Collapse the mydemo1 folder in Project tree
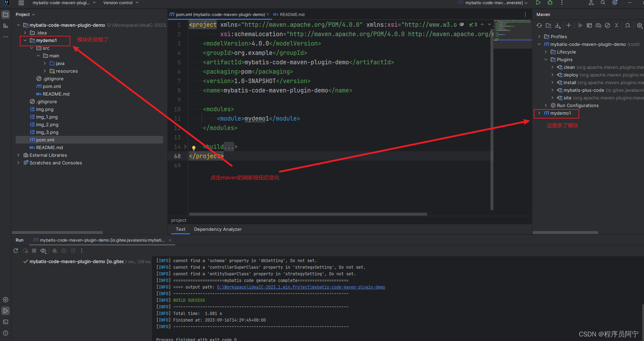 [25, 41]
